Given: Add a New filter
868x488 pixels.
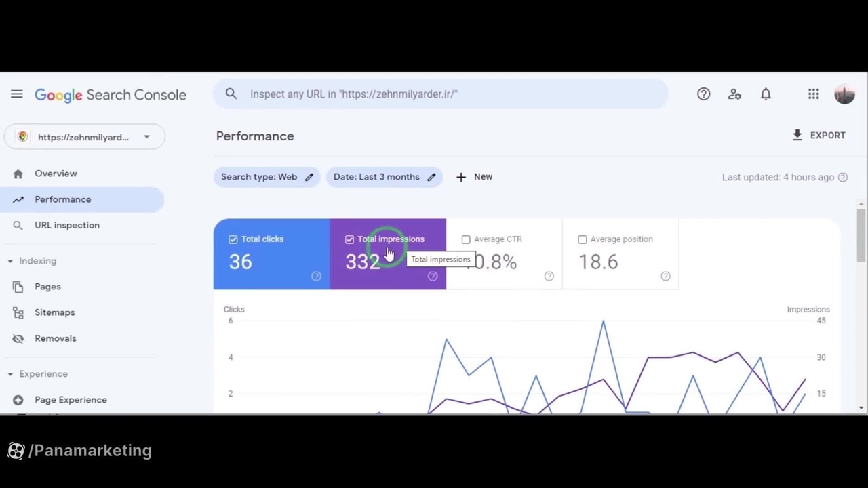Looking at the screenshot, I should (x=474, y=177).
